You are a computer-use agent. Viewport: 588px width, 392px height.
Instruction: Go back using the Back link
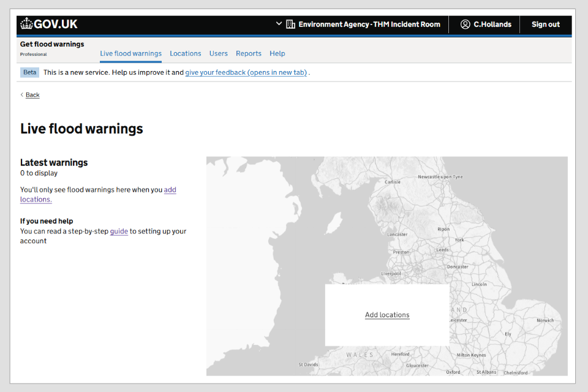click(32, 95)
